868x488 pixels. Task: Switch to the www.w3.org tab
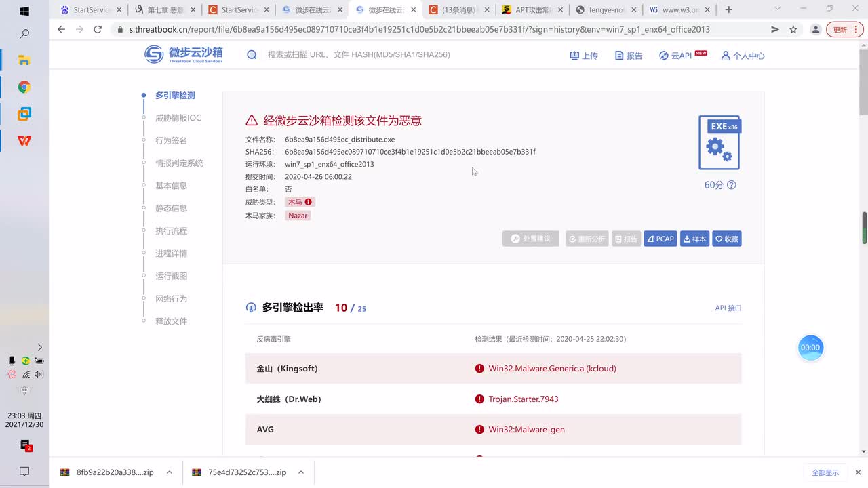tap(678, 9)
